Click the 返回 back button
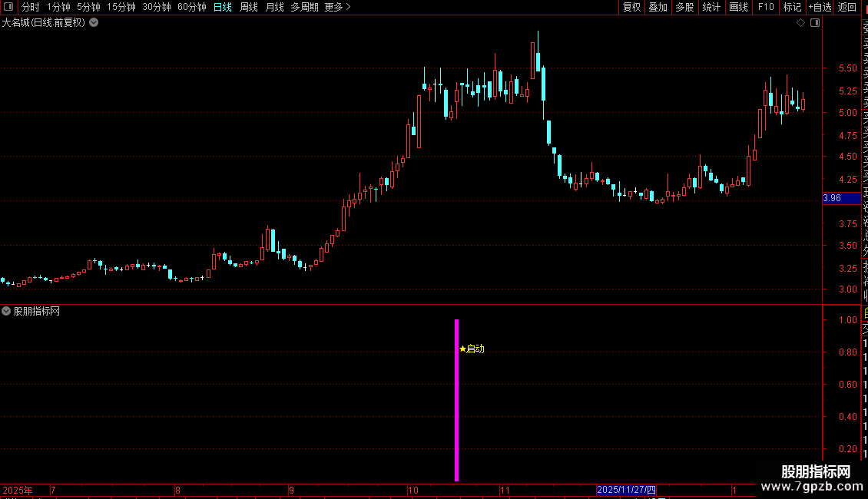The image size is (868, 499). pos(847,7)
